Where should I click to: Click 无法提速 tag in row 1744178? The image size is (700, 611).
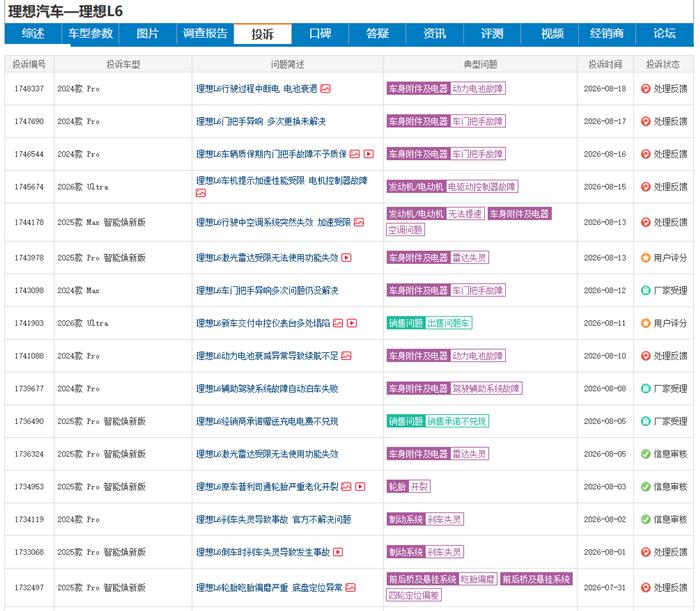[465, 214]
